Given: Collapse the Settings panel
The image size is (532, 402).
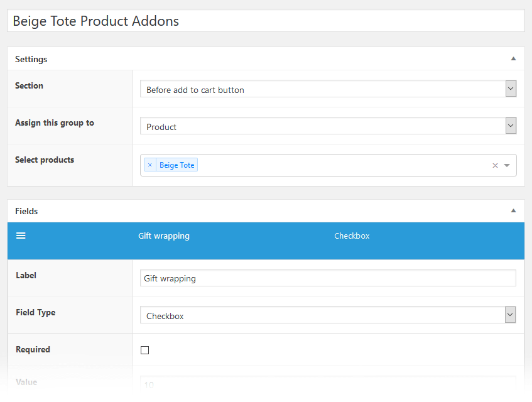Looking at the screenshot, I should [513, 58].
